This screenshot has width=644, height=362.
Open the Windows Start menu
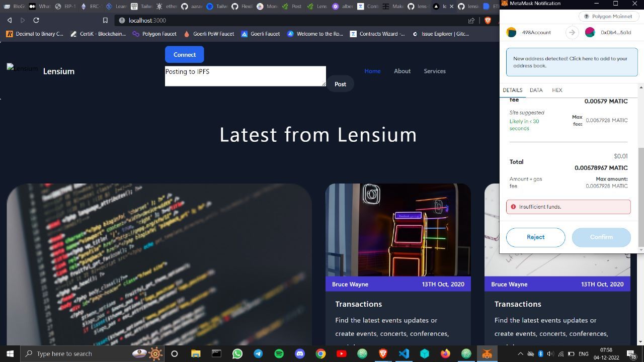click(x=10, y=353)
